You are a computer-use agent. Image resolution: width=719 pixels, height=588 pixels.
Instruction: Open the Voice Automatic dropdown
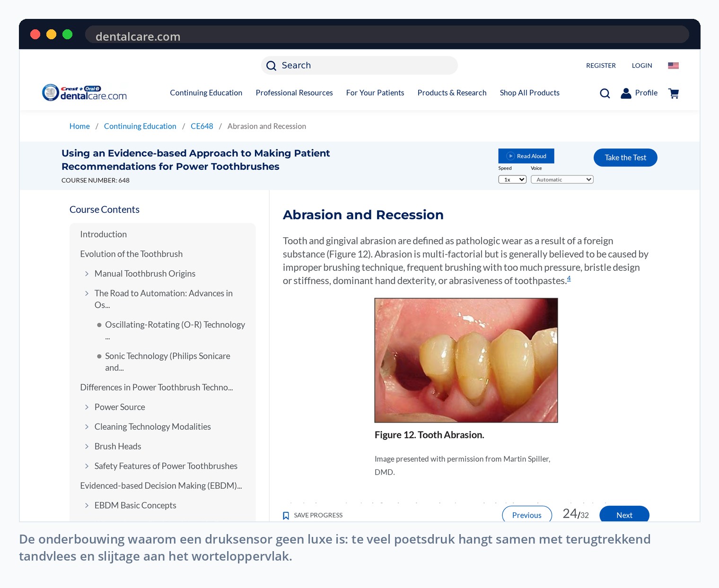tap(562, 180)
